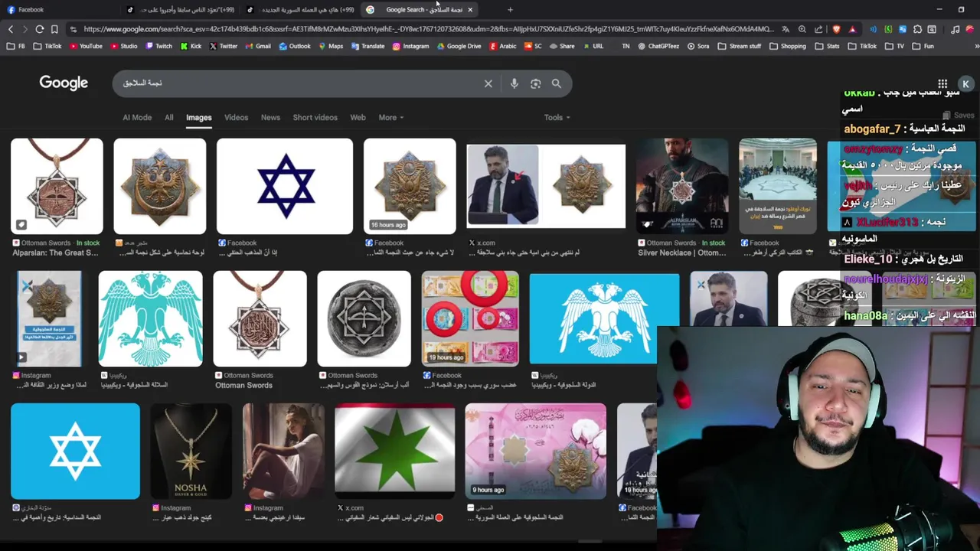Open Gmail bookmark
The width and height of the screenshot is (980, 551).
click(x=258, y=46)
